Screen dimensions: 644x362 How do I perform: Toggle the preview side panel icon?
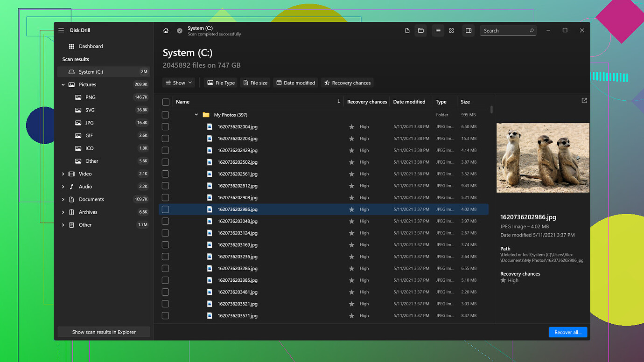point(469,31)
